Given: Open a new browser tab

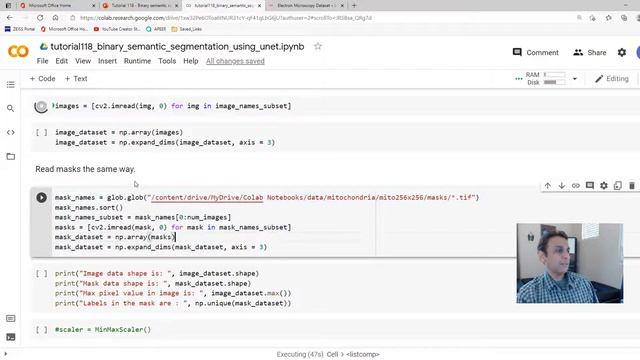Looking at the screenshot, I should (x=354, y=5).
